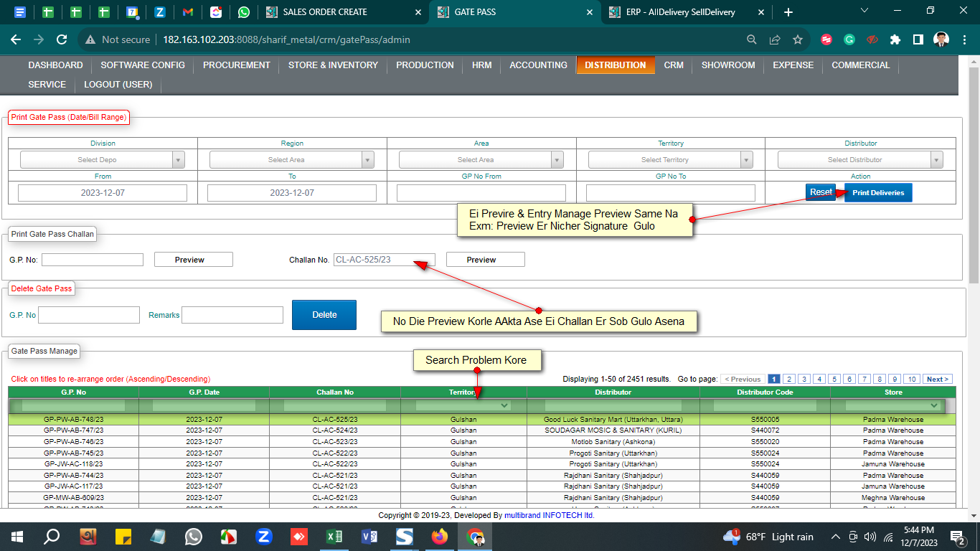
Task: Open the browser extensions puzzle icon
Action: [x=895, y=39]
